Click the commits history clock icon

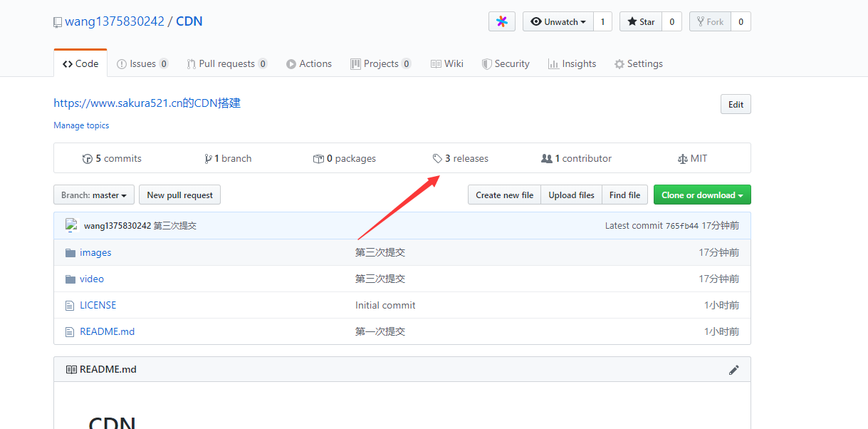tap(88, 159)
